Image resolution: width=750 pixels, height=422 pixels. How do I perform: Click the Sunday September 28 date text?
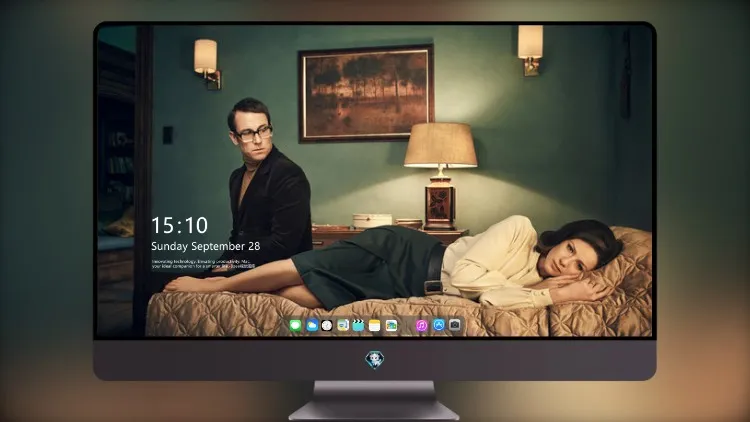(x=206, y=246)
